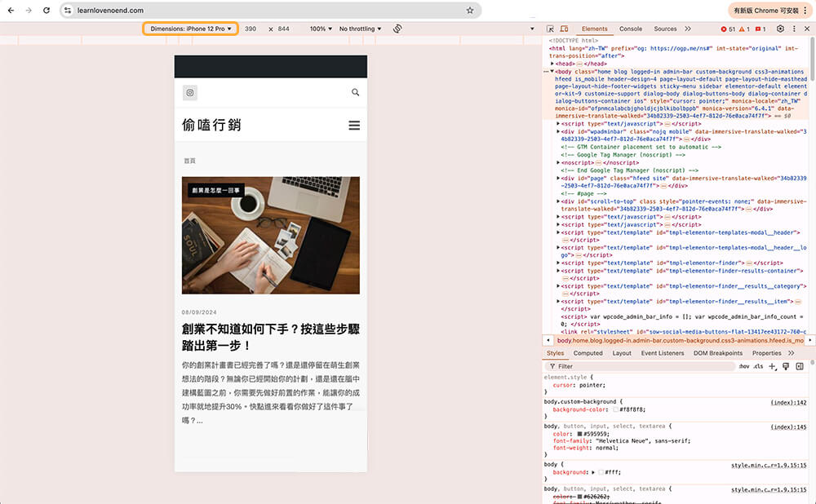Open the DOM Breakpoints sub-tab
The image size is (816, 504).
(718, 353)
